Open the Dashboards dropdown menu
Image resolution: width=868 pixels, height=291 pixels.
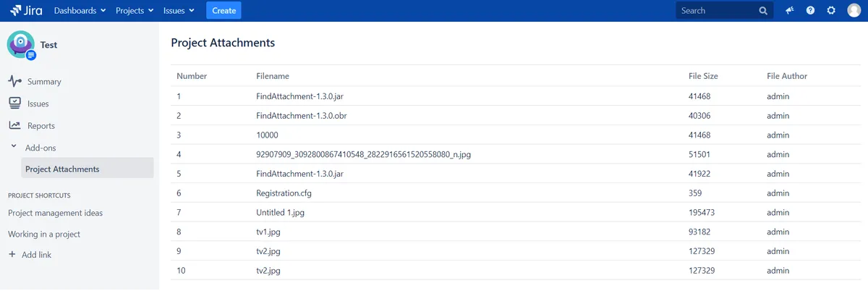tap(80, 11)
